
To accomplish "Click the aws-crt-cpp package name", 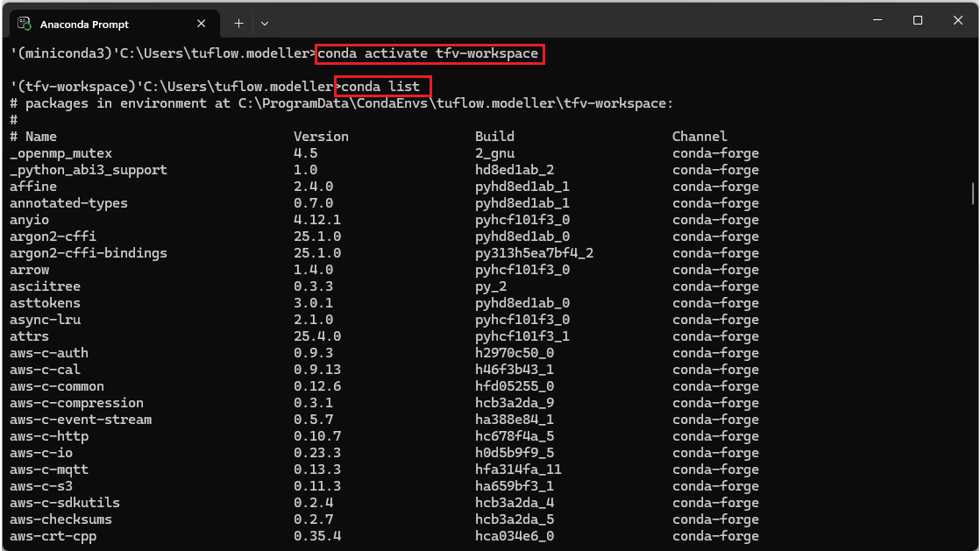I will 53,536.
